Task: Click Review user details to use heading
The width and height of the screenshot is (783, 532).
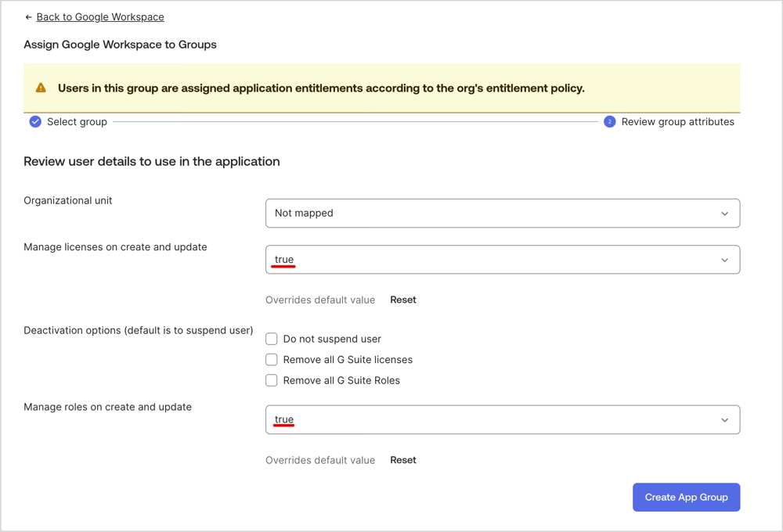Action: pos(152,162)
